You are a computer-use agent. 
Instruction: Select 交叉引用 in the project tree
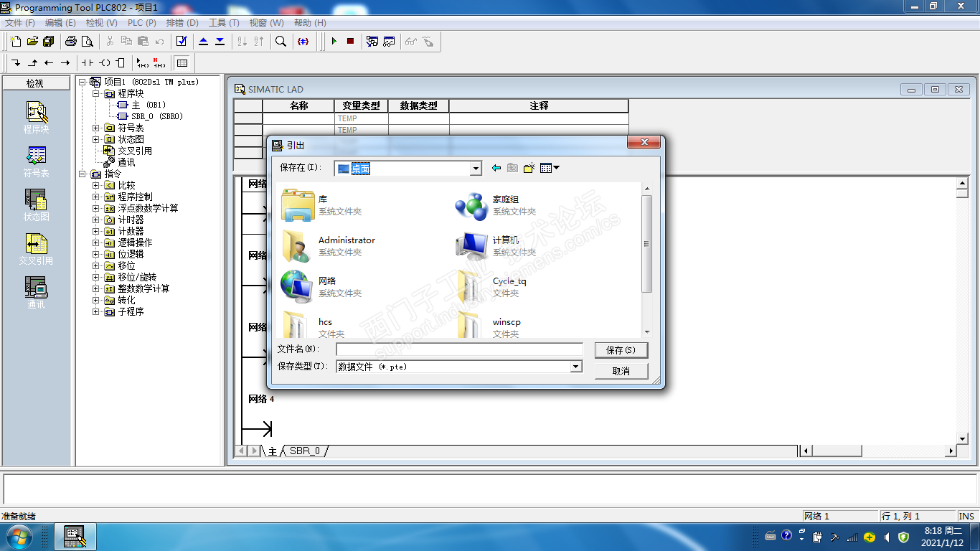(128, 151)
